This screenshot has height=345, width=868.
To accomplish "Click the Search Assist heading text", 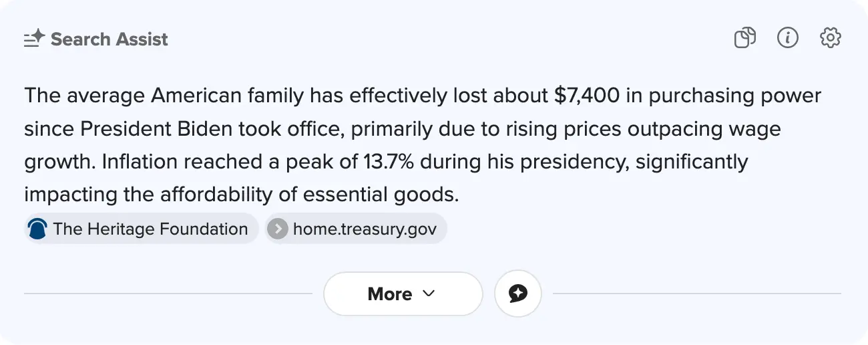I will [110, 39].
